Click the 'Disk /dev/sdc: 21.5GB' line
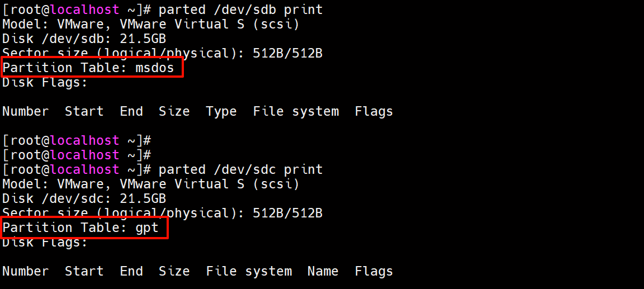The image size is (644, 289). [x=84, y=198]
